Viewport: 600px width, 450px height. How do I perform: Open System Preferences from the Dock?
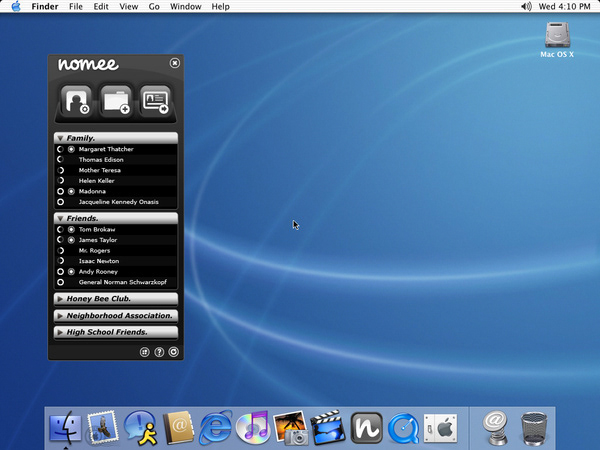coord(440,428)
